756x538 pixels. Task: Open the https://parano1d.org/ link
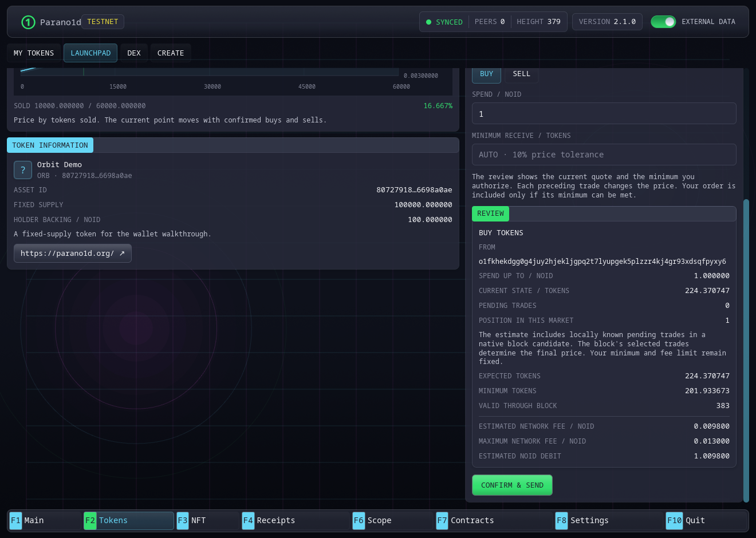73,254
